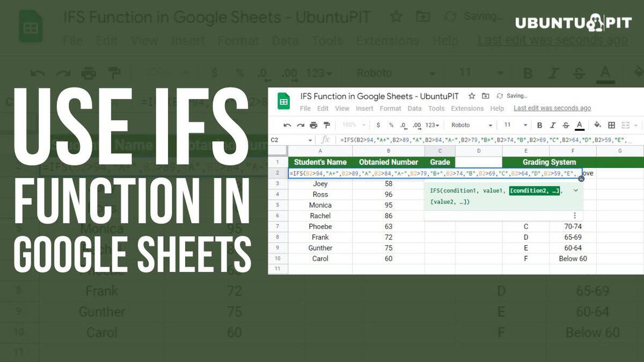Select the cell with score "58"
Viewport: 644px width, 362px height.
pos(389,183)
